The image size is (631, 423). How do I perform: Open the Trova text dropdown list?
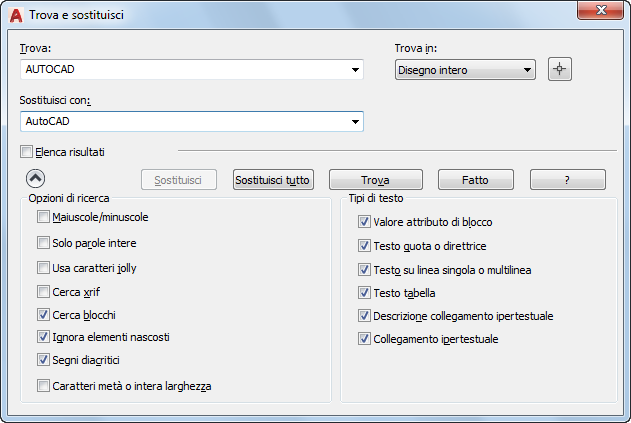click(355, 70)
